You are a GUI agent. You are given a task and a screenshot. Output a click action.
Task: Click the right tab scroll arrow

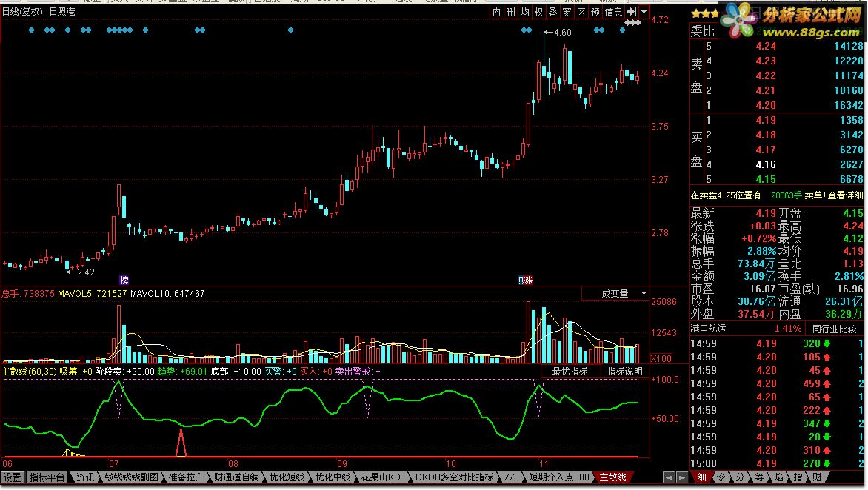point(682,477)
